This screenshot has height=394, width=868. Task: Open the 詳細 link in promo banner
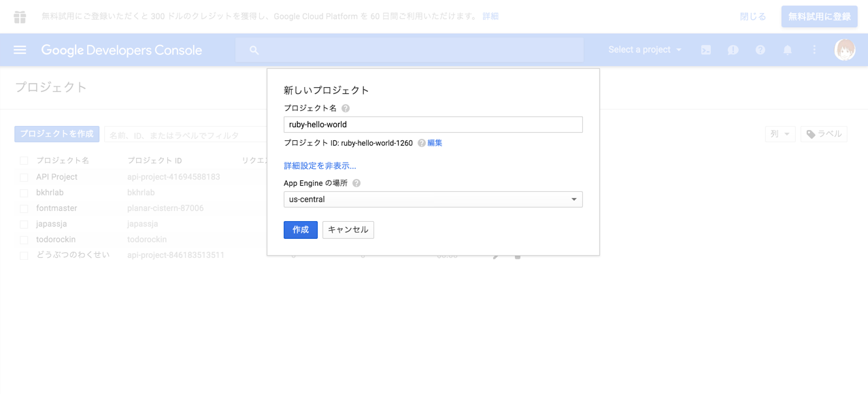pos(490,16)
